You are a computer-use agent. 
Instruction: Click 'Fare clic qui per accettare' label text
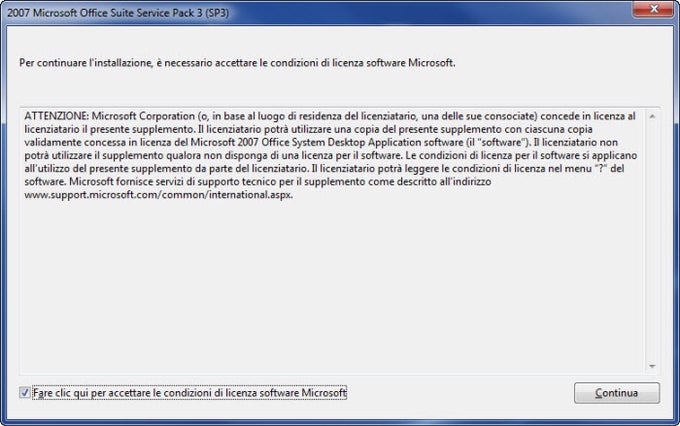190,393
